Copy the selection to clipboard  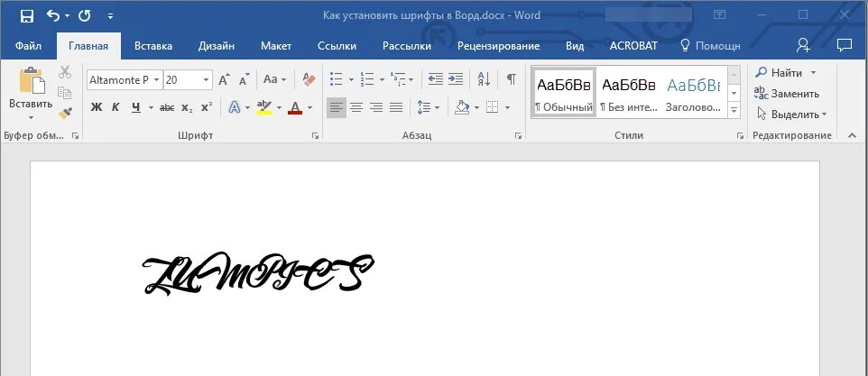tap(65, 93)
